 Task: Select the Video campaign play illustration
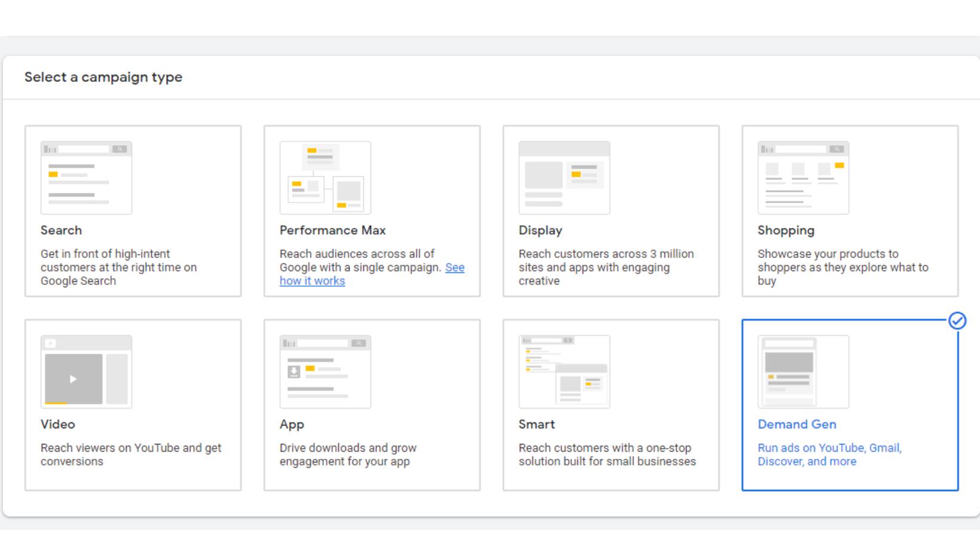coord(86,372)
